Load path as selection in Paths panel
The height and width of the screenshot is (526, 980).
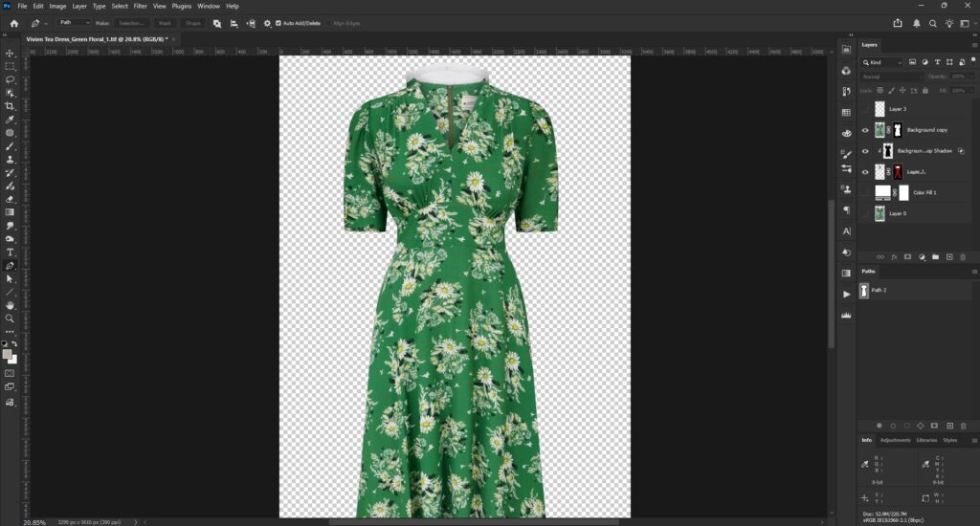point(906,426)
